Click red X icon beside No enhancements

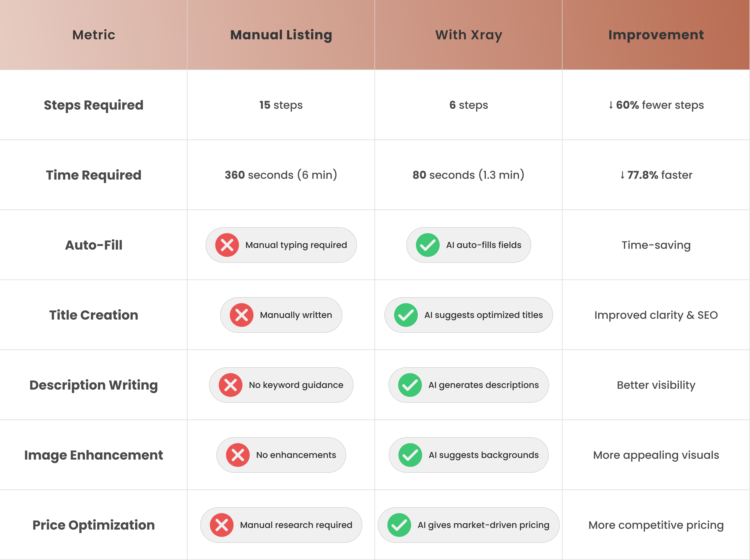238,455
